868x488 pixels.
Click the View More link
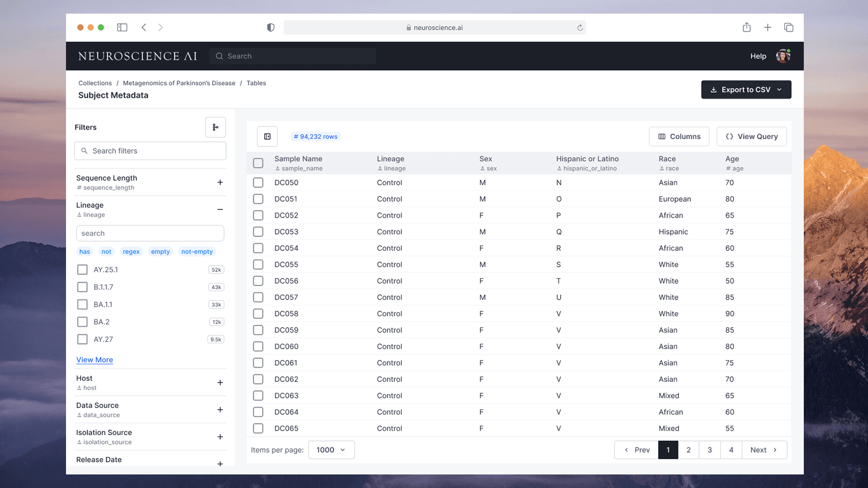tap(94, 360)
